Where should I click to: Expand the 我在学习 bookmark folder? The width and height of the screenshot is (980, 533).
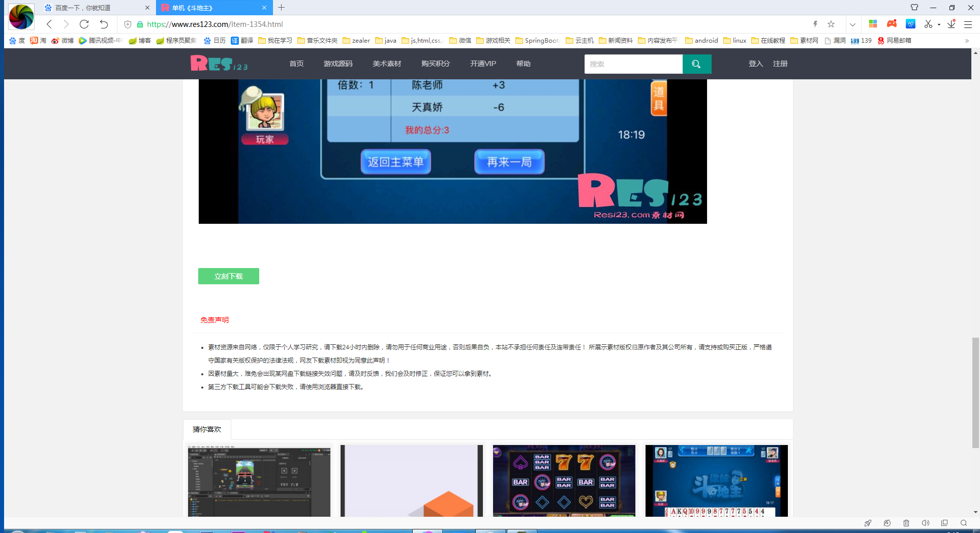pyautogui.click(x=275, y=41)
